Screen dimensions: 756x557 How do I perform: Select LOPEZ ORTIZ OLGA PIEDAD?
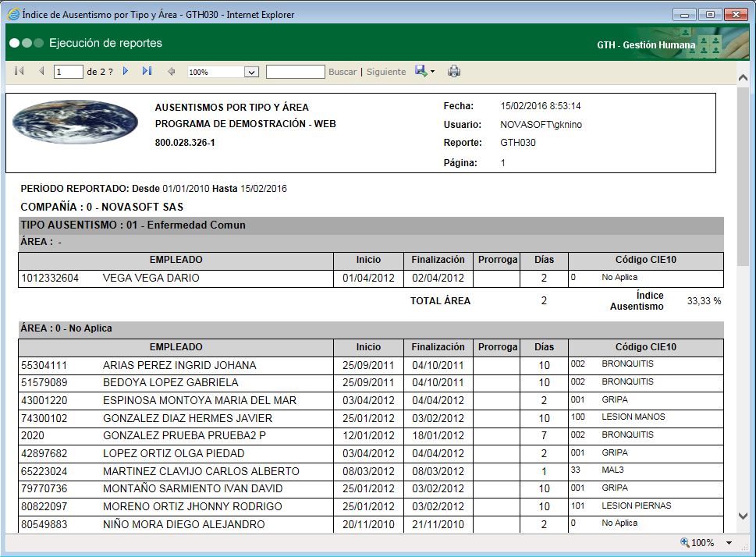click(173, 453)
